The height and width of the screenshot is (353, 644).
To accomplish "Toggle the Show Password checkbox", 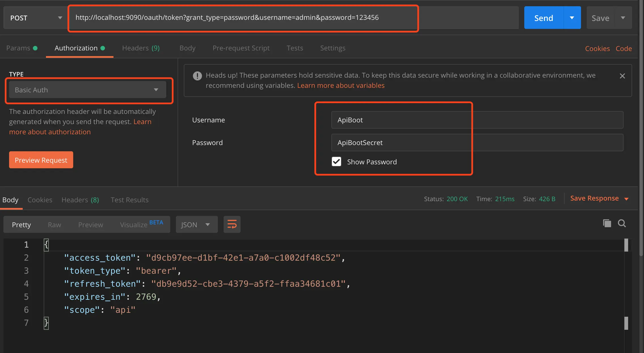I will (x=336, y=161).
